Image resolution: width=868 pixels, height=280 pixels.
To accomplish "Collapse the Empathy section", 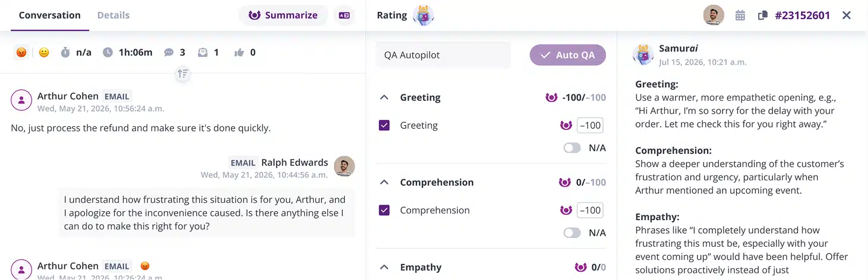I will pos(384,267).
